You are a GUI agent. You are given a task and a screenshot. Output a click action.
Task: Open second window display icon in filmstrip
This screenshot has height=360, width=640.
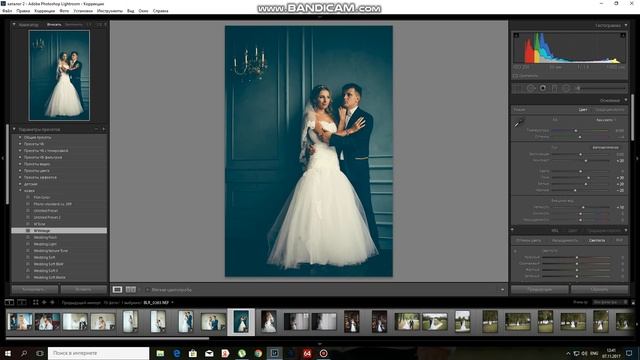22,302
